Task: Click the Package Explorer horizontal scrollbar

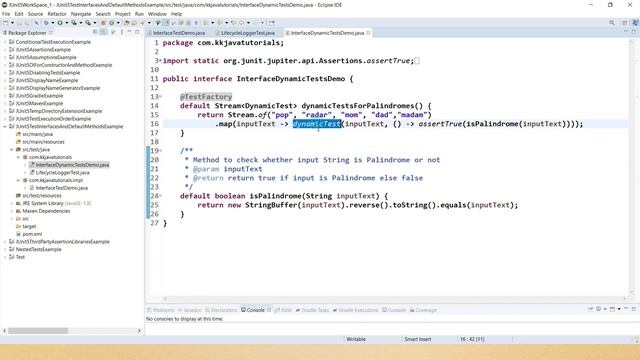Action: pyautogui.click(x=38, y=331)
